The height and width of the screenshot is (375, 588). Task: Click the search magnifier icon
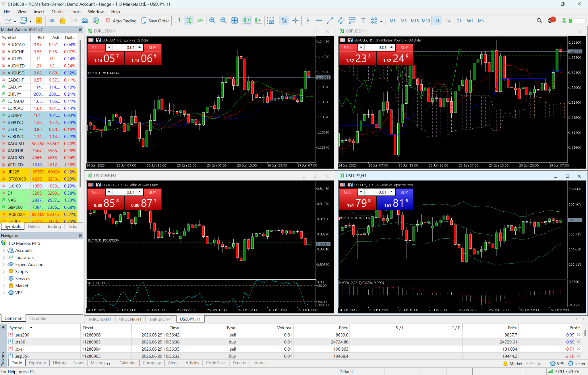click(539, 21)
